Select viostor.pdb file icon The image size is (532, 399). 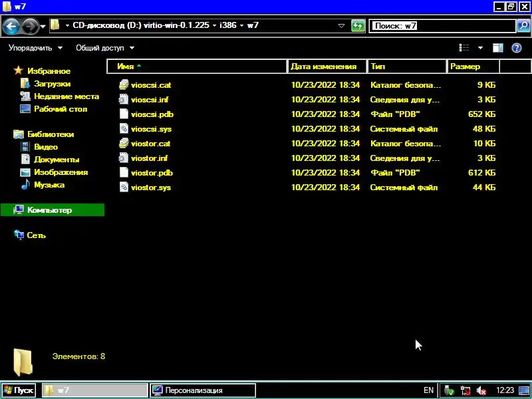[x=124, y=172]
